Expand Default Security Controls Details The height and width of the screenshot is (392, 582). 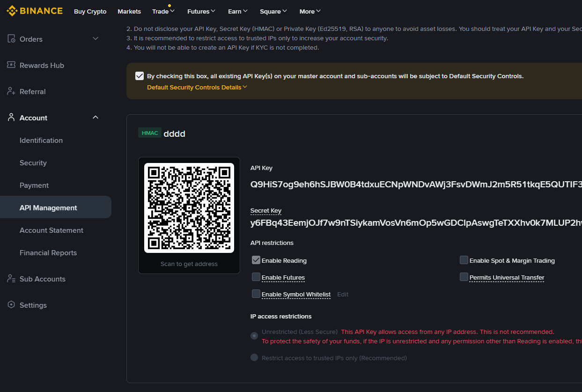click(197, 88)
